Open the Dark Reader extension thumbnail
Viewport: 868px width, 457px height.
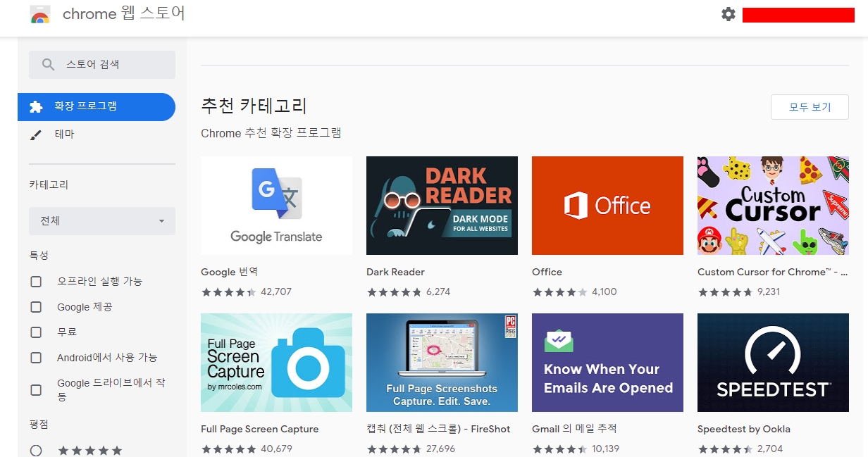442,206
